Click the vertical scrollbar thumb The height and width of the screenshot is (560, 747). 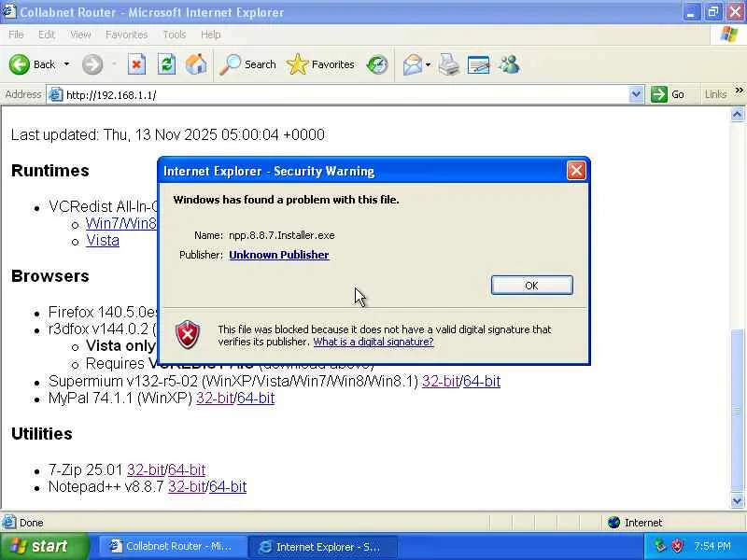[737, 411]
